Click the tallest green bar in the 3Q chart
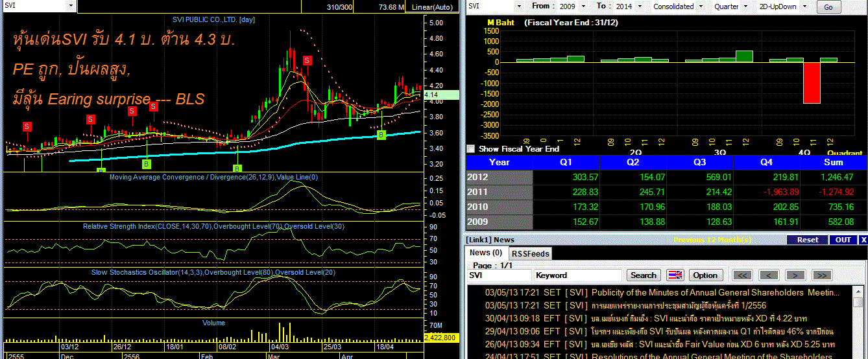The image size is (868, 359). pyautogui.click(x=744, y=56)
